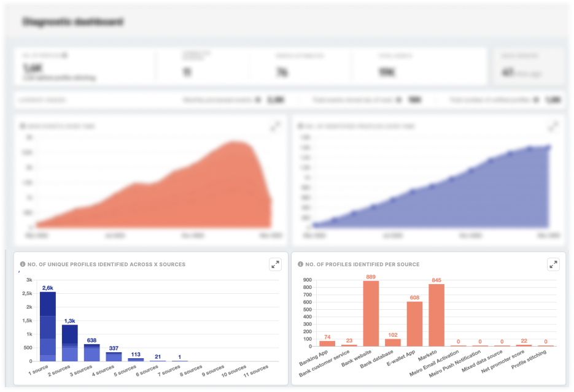Viewport: 574px width, 392px height.
Task: Click the "102" value label
Action: (x=393, y=335)
